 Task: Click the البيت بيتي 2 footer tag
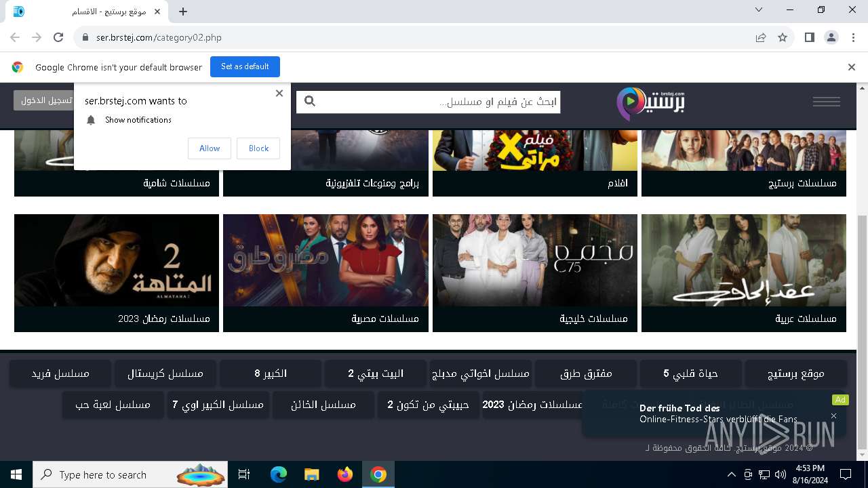point(376,373)
